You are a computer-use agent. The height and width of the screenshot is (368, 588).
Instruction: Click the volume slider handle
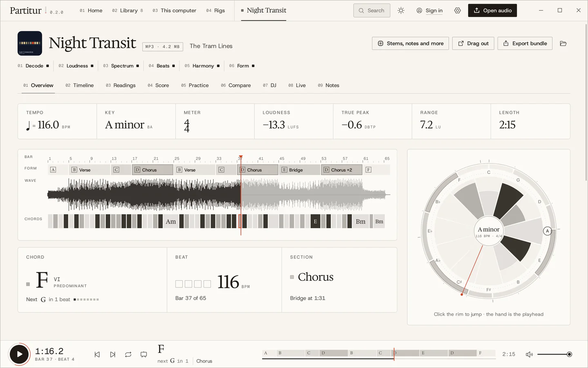point(569,355)
